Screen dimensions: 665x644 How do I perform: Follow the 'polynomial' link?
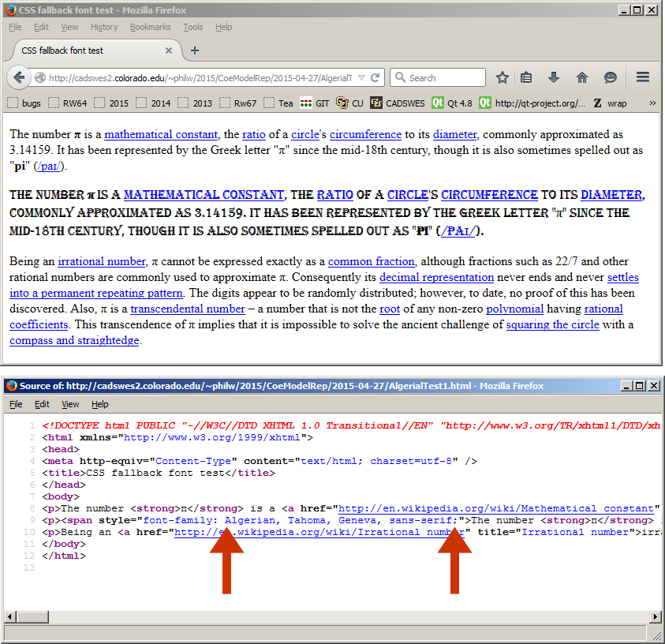coord(515,309)
